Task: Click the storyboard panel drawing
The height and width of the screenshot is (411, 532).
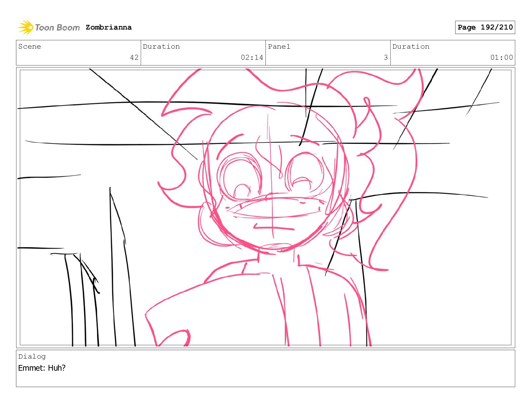Action: pos(266,208)
